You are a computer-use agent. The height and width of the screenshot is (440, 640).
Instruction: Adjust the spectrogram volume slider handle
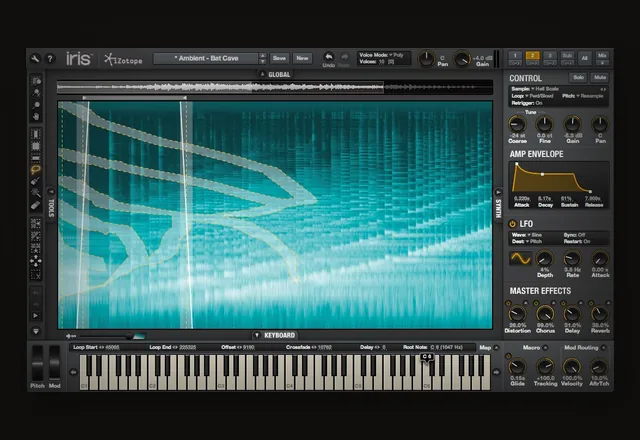coord(129,336)
